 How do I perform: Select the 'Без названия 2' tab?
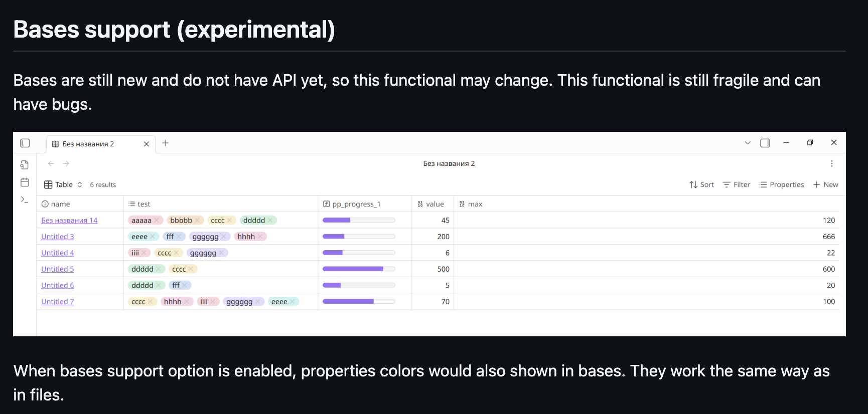tap(88, 144)
